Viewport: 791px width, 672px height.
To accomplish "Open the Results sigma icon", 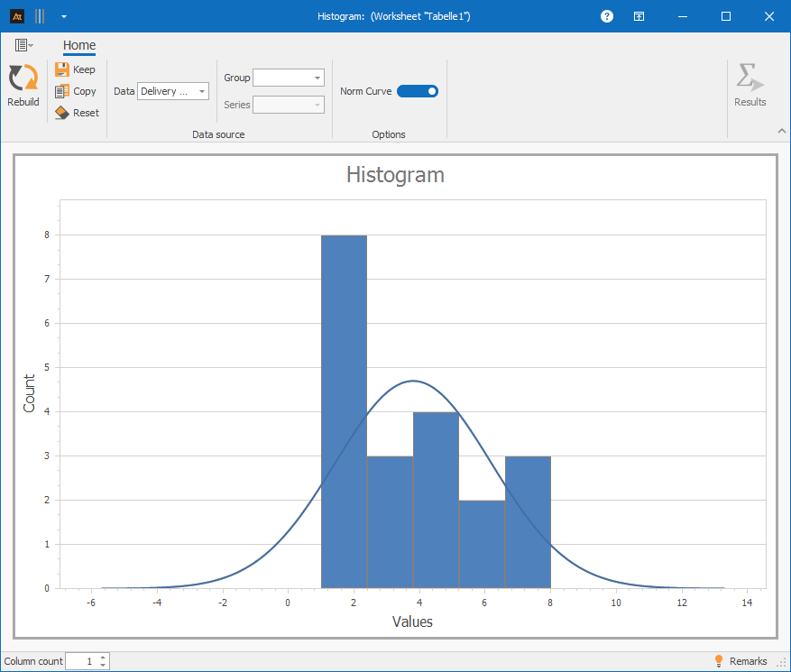I will point(749,78).
